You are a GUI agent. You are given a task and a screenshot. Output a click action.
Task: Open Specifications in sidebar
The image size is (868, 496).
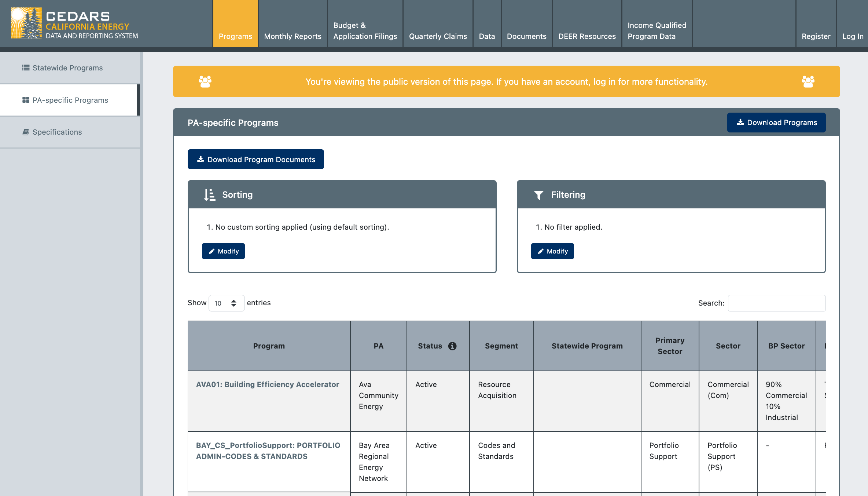click(70, 132)
